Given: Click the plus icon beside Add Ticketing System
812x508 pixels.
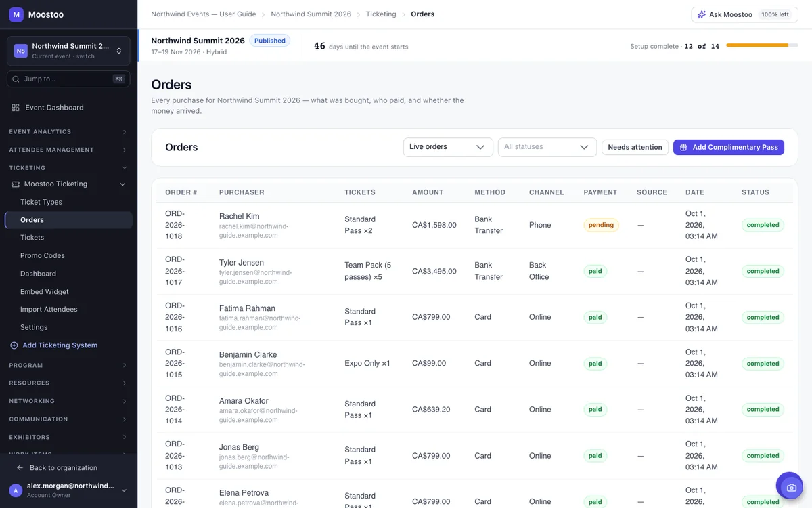Looking at the screenshot, I should pos(14,345).
